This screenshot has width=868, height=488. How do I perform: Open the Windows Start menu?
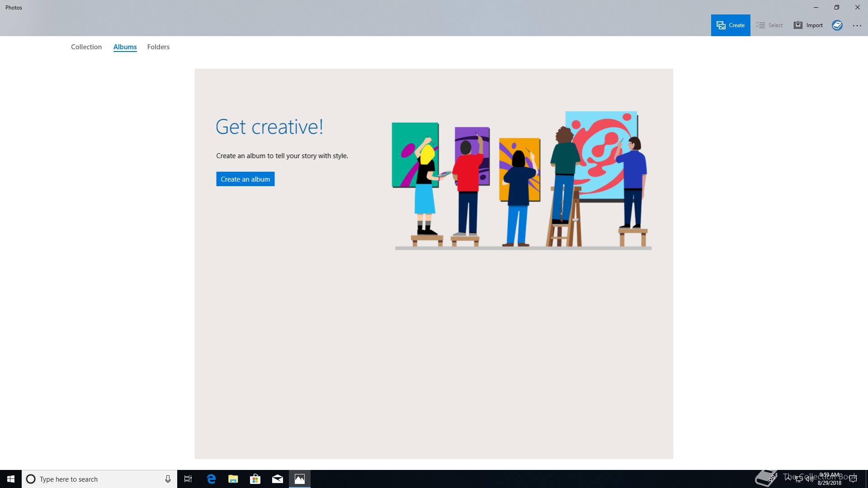point(11,479)
